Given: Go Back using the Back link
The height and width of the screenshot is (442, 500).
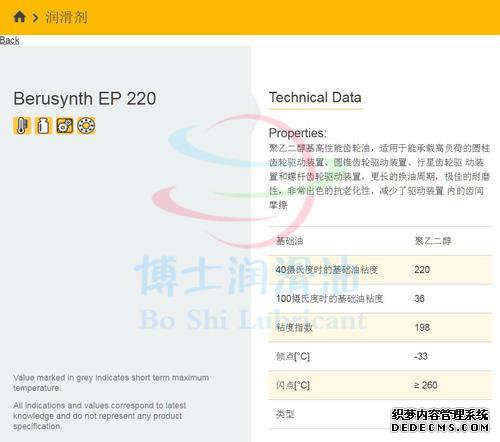Looking at the screenshot, I should point(9,40).
